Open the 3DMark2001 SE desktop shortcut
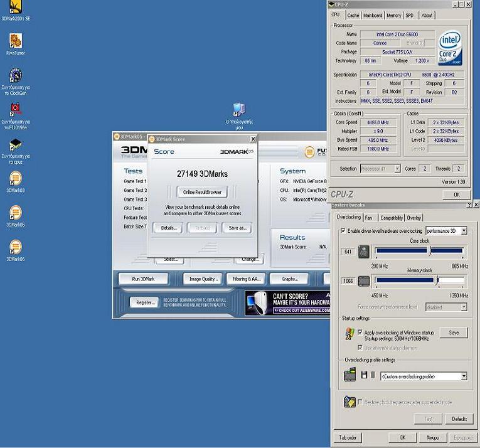 tap(16, 10)
